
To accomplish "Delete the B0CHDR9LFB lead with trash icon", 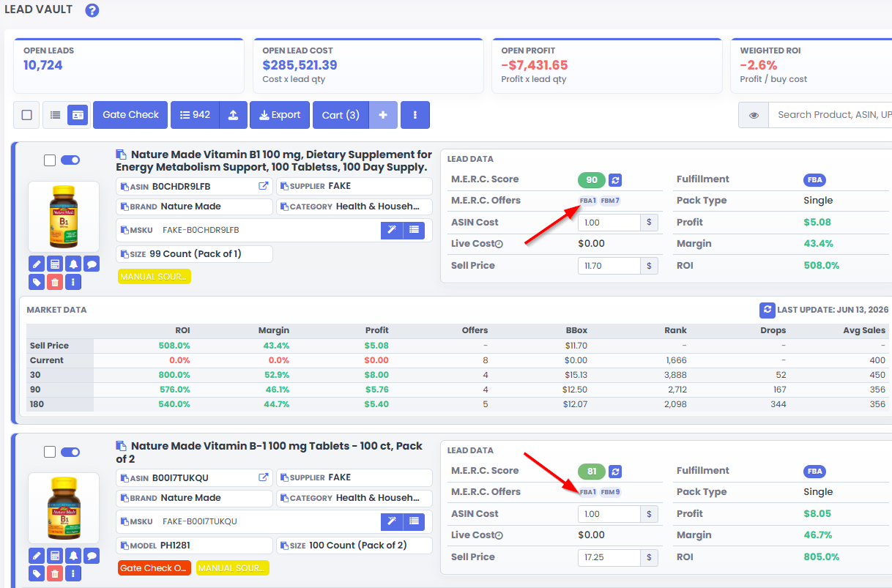I will tap(55, 282).
